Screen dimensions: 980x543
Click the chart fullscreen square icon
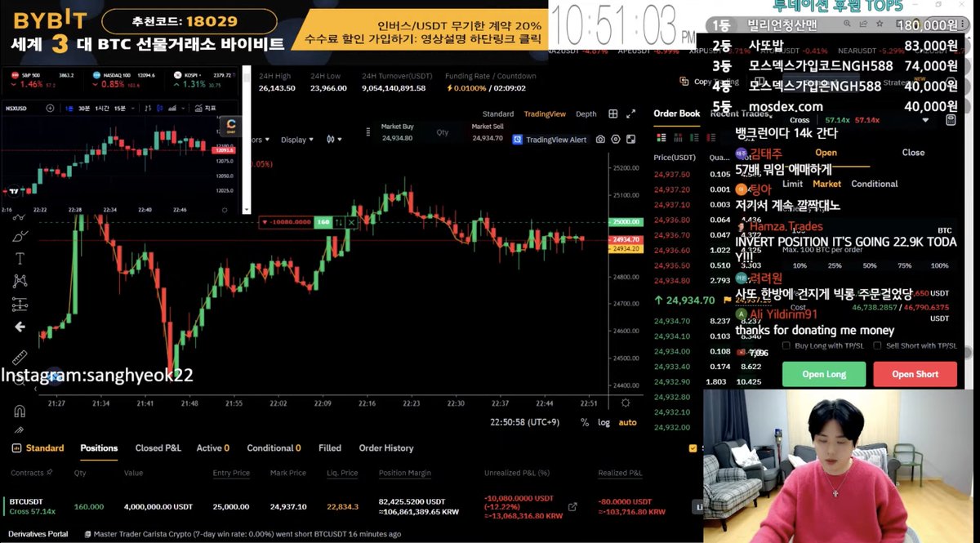click(630, 140)
